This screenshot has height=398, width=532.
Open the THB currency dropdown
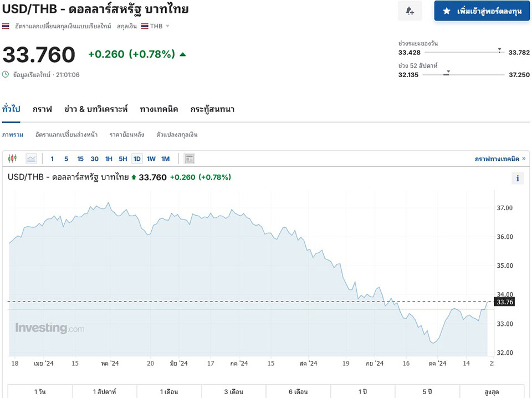coord(167,26)
